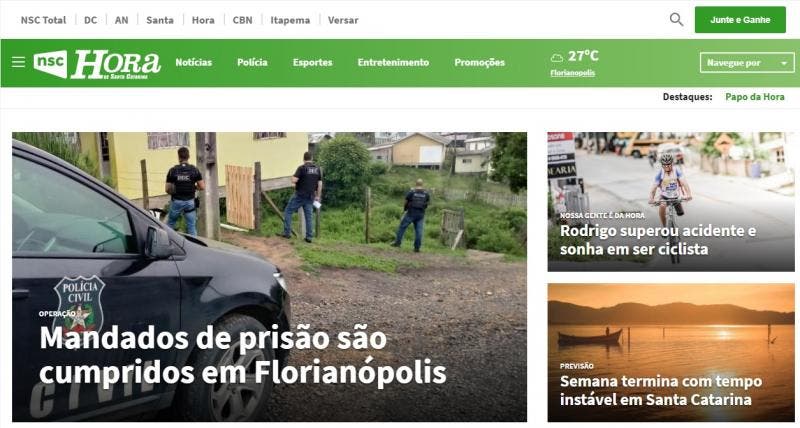The height and width of the screenshot is (428, 800).
Task: Switch to the CBN site link
Action: tap(242, 20)
